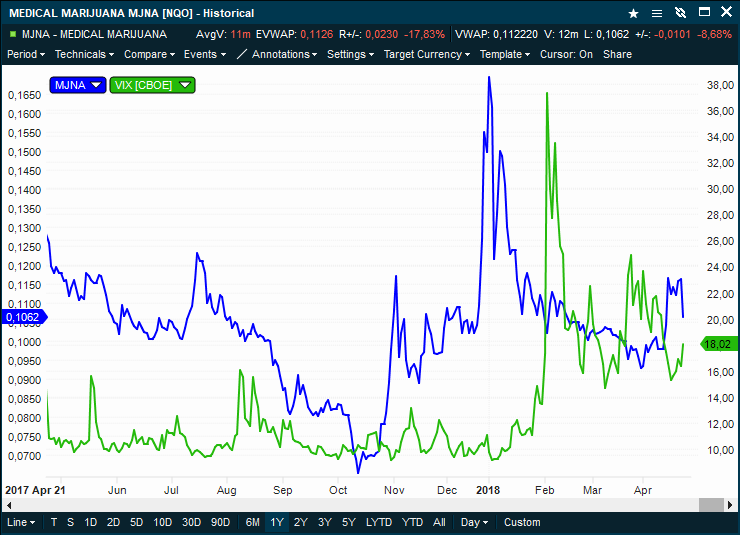
Task: Click the 2017 Apr 21 date label
Action: pyautogui.click(x=35, y=490)
